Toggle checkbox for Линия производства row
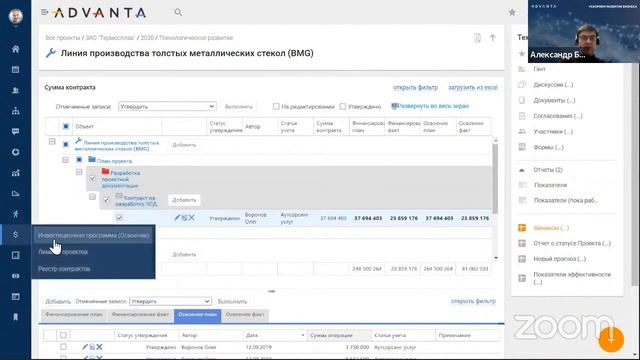640x360 pixels. pos(66,144)
